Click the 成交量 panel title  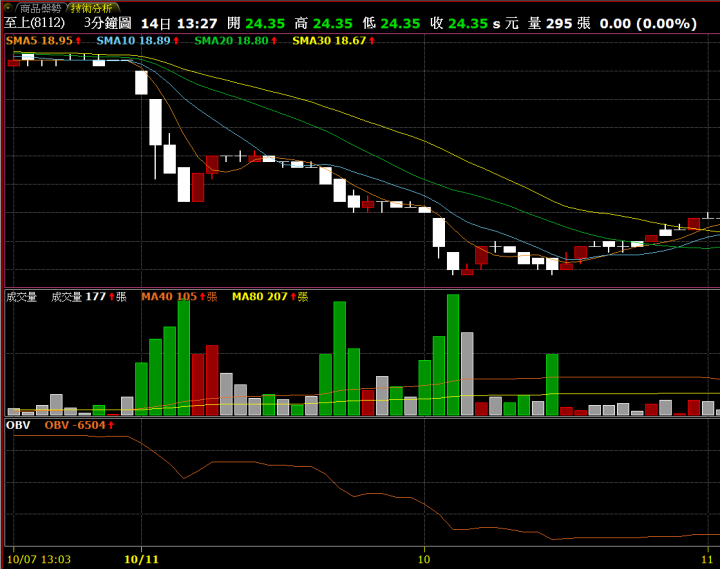point(22,297)
